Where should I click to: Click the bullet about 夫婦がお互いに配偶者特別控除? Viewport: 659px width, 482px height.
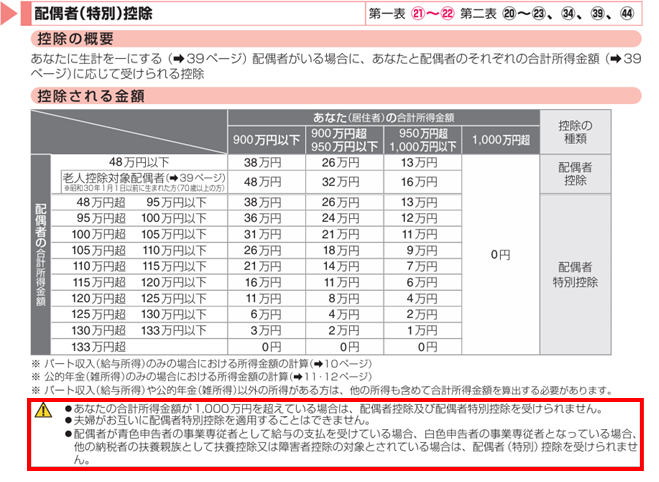[218, 420]
